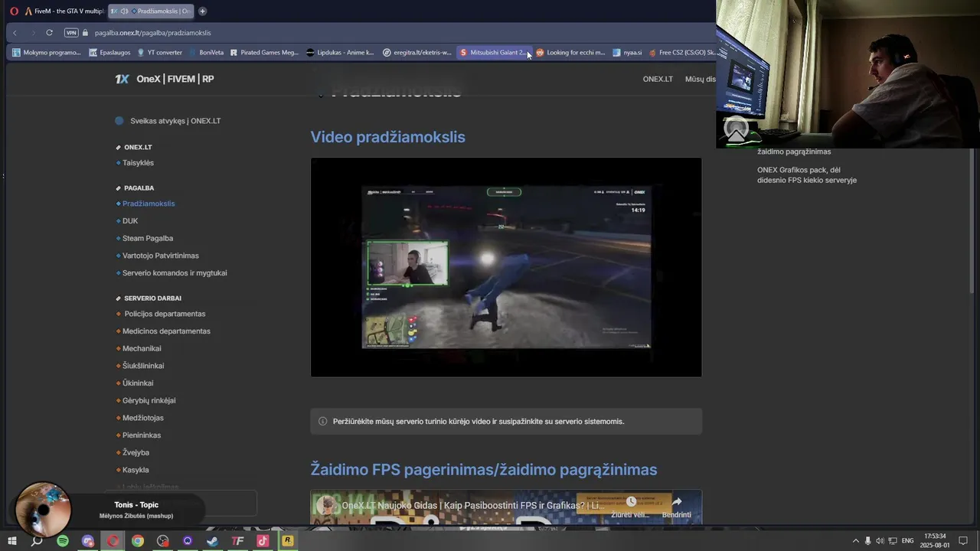
Task: Select the Pradžiamokslis browser tab
Action: (x=151, y=11)
